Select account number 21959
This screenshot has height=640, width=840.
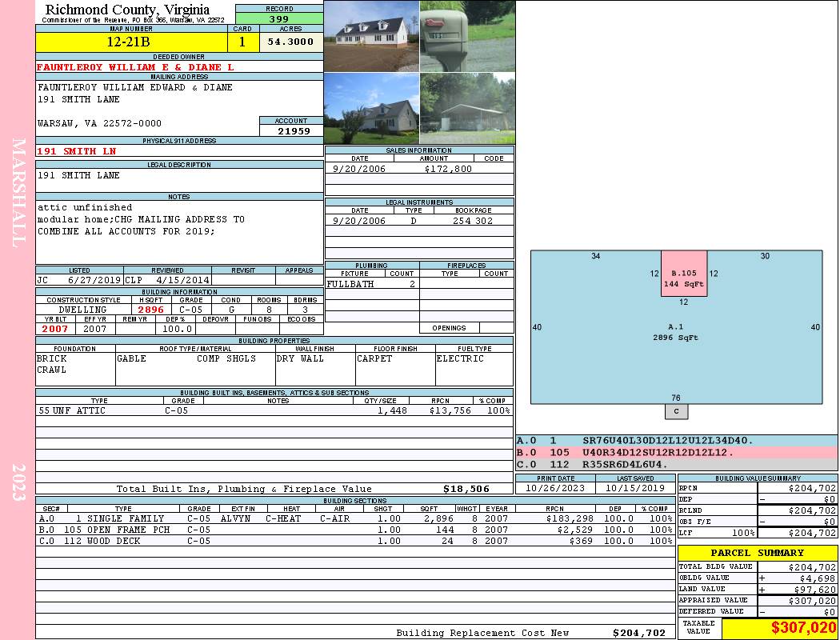293,131
